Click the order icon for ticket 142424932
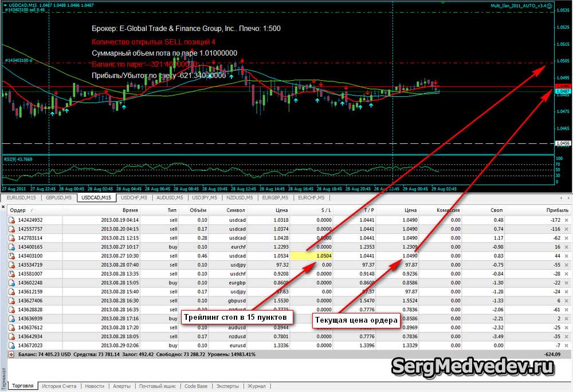 11,219
